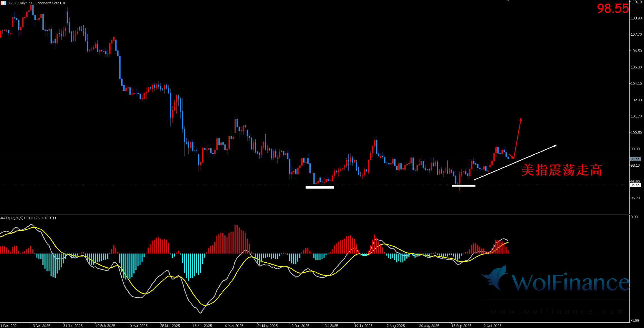Click the white support bar near 13 Sep 2025
Image resolution: width=644 pixels, height=328 pixels.
464,185
